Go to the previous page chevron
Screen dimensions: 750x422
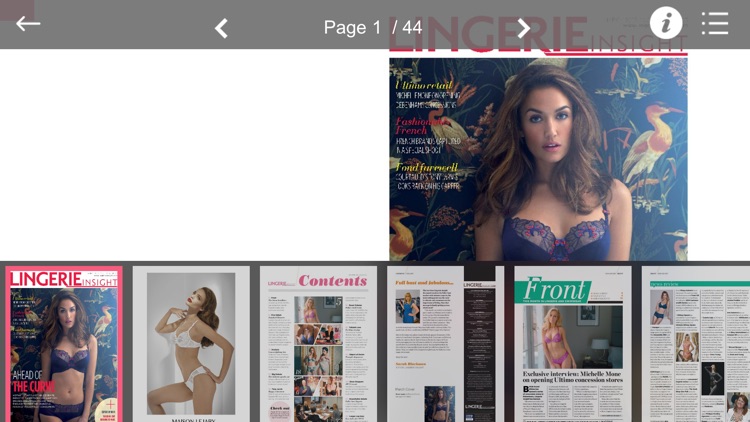[x=221, y=28]
